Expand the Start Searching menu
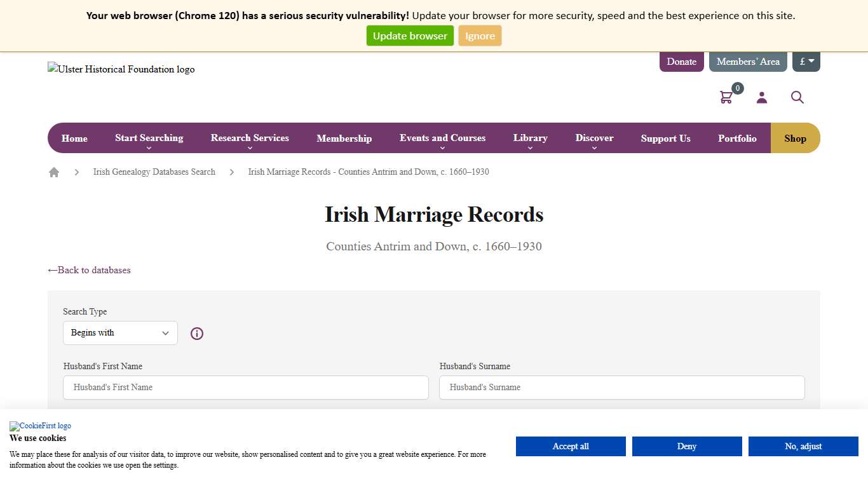Screen dimensions: 868x488 pos(149,138)
